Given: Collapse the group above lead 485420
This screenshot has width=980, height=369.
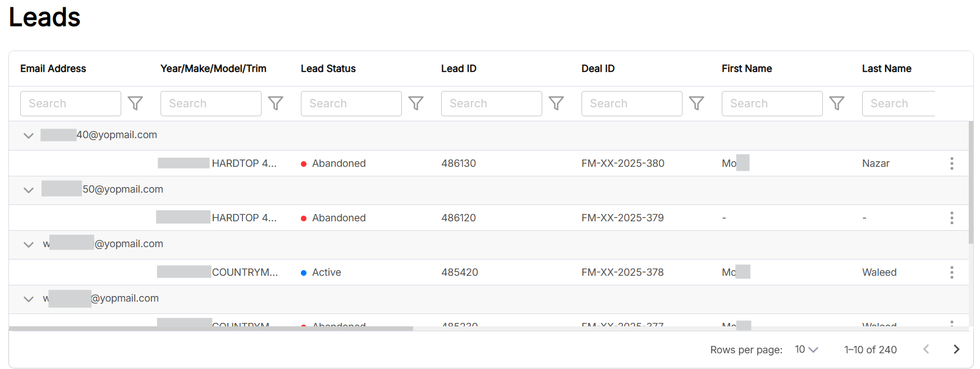Looking at the screenshot, I should tap(29, 244).
